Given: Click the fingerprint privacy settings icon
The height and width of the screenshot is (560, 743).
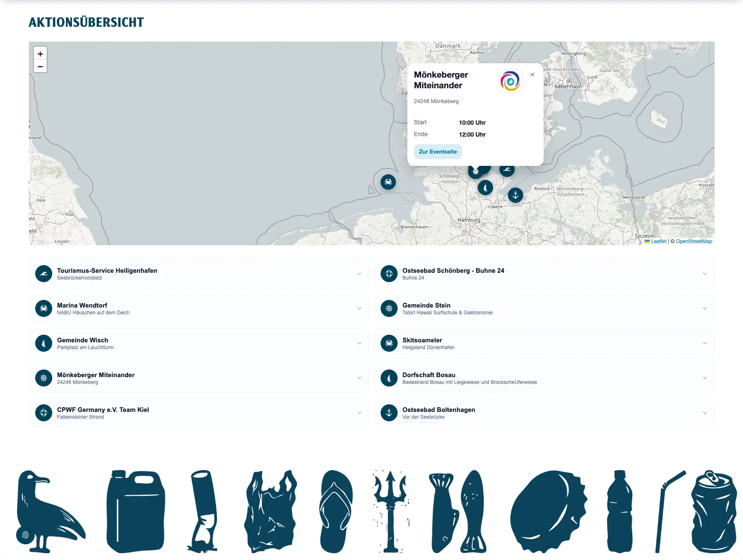Looking at the screenshot, I should [x=25, y=535].
